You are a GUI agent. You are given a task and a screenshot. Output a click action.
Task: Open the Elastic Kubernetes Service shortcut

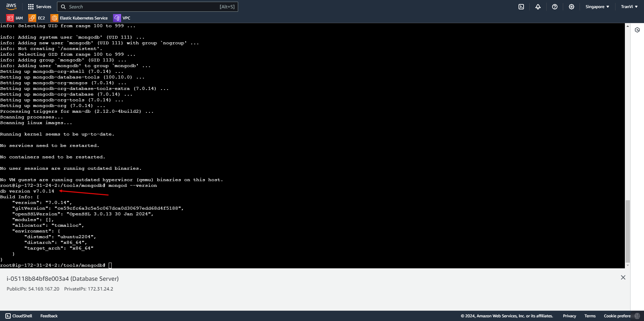pyautogui.click(x=79, y=18)
